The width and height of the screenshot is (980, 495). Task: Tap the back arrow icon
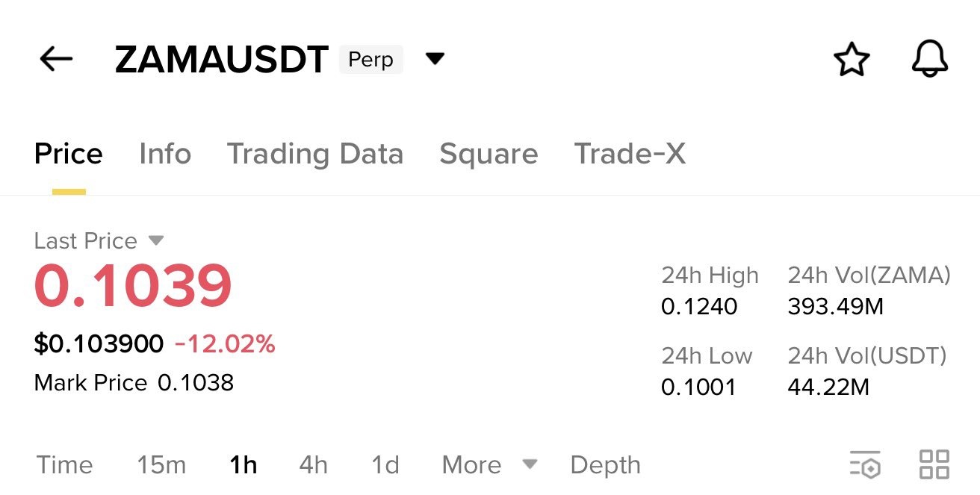[x=56, y=59]
